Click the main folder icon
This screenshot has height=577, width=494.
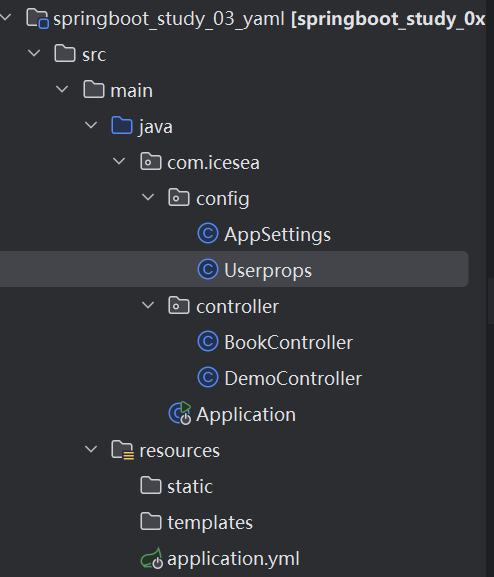[x=93, y=90]
